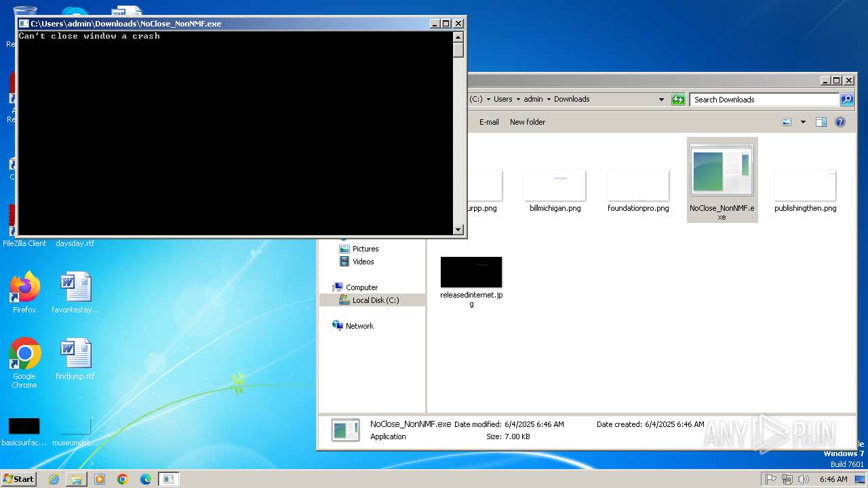Click the Users breadcrumb segment
This screenshot has width=868, height=488.
(x=502, y=99)
